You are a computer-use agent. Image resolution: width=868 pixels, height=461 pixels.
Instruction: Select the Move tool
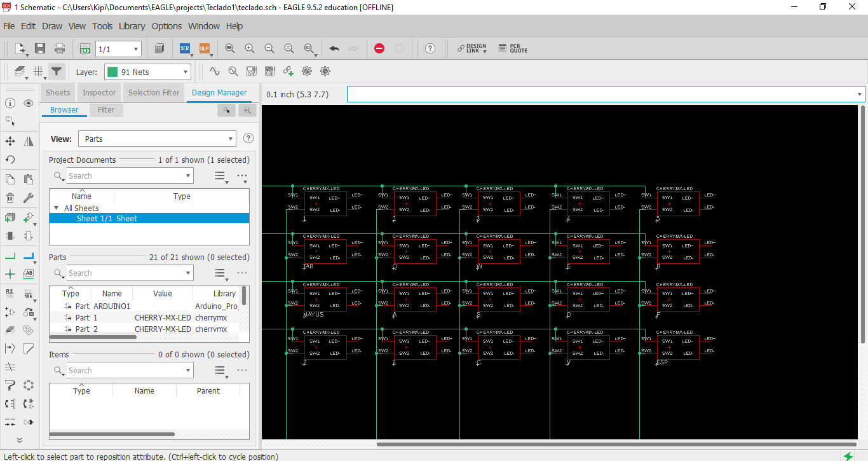click(x=10, y=141)
